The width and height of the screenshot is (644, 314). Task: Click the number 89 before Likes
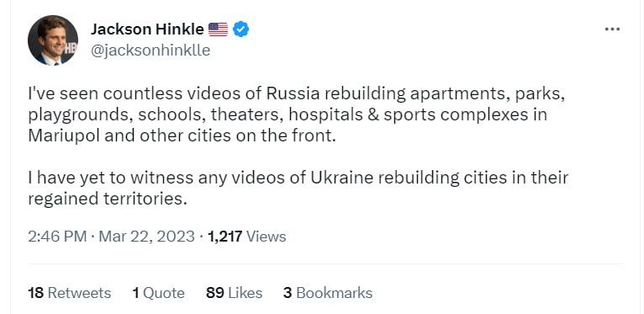coord(214,293)
